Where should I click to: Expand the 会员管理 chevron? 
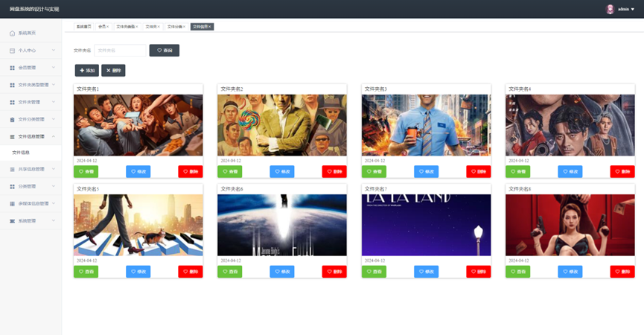54,67
